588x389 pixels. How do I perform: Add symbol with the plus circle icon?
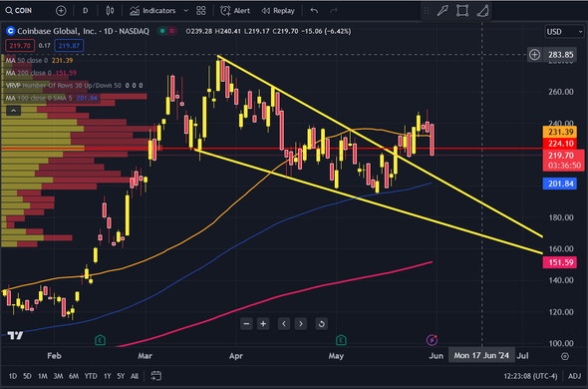(61, 11)
